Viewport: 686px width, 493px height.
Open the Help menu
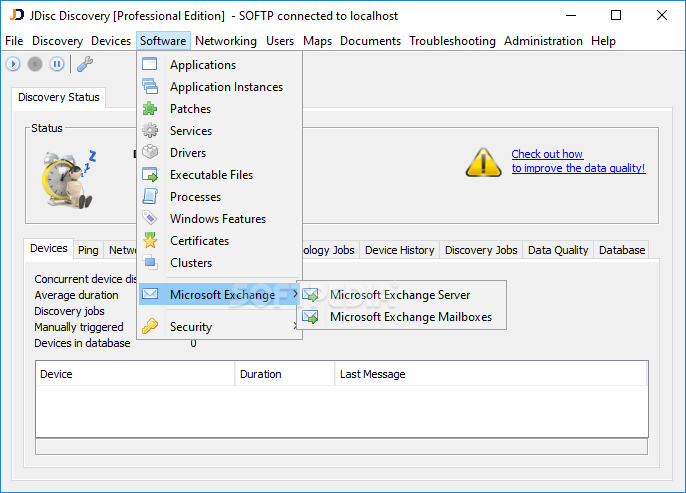pyautogui.click(x=603, y=41)
